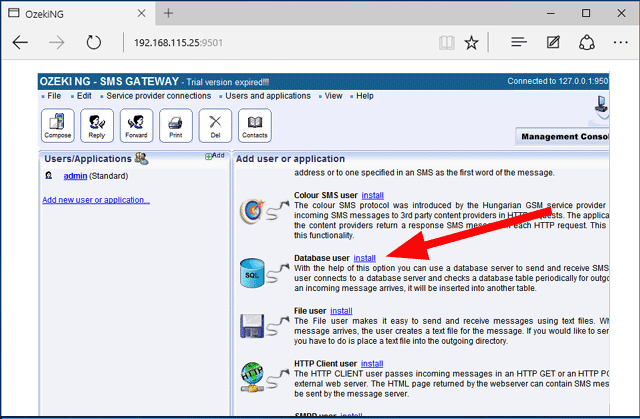The height and width of the screenshot is (419, 640).
Task: Click the users icon beside Users/Applications title
Action: tap(141, 158)
